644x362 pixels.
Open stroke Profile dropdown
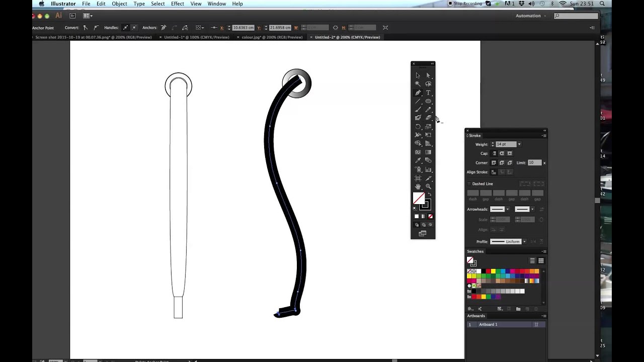(x=524, y=242)
